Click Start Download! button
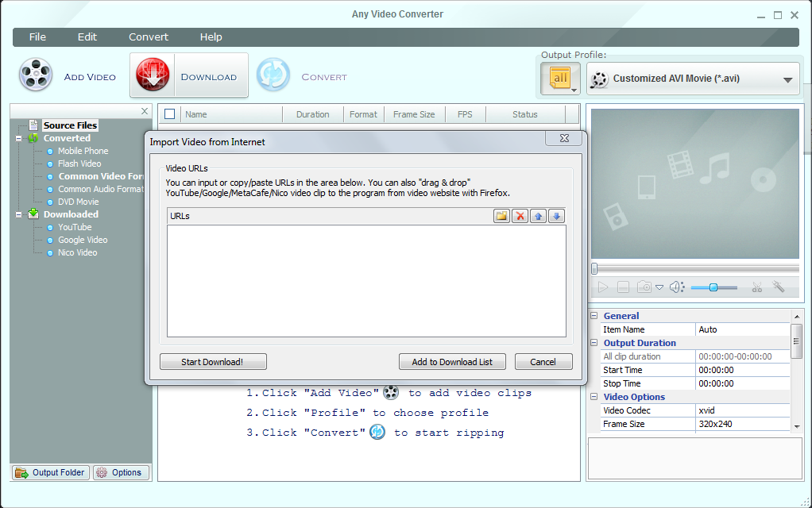Viewport: 812px width, 508px height. [x=213, y=362]
